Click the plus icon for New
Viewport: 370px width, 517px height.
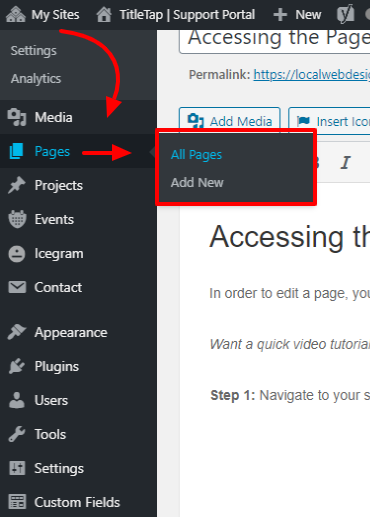(280, 15)
